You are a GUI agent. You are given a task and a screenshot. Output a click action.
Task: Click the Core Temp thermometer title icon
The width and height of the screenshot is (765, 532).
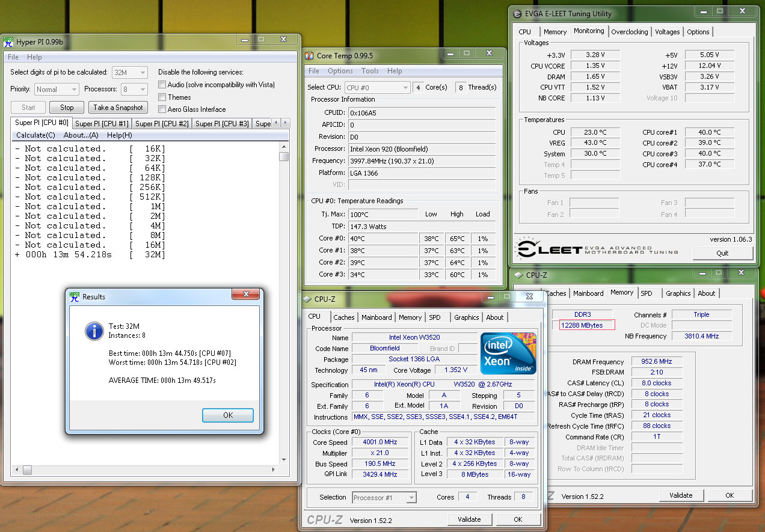pyautogui.click(x=309, y=56)
